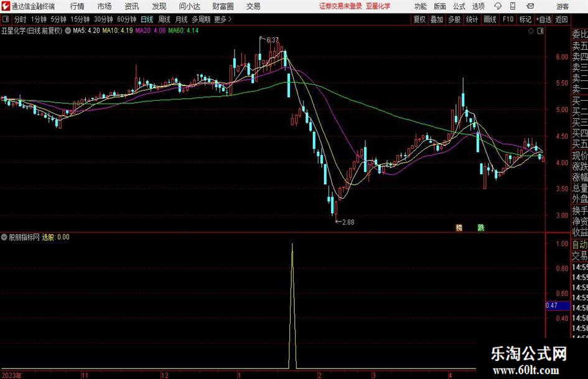Add stock via +自选 button
The image size is (588, 379).
[544, 19]
